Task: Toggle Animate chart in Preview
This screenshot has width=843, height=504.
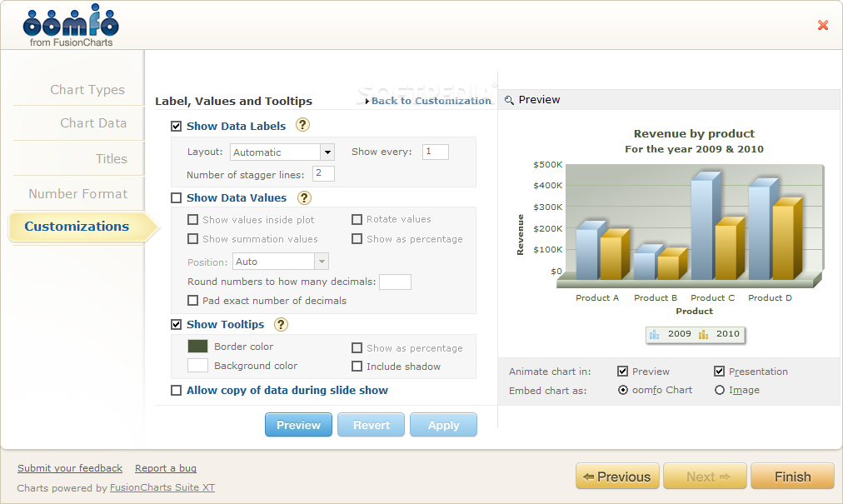Action: tap(622, 372)
